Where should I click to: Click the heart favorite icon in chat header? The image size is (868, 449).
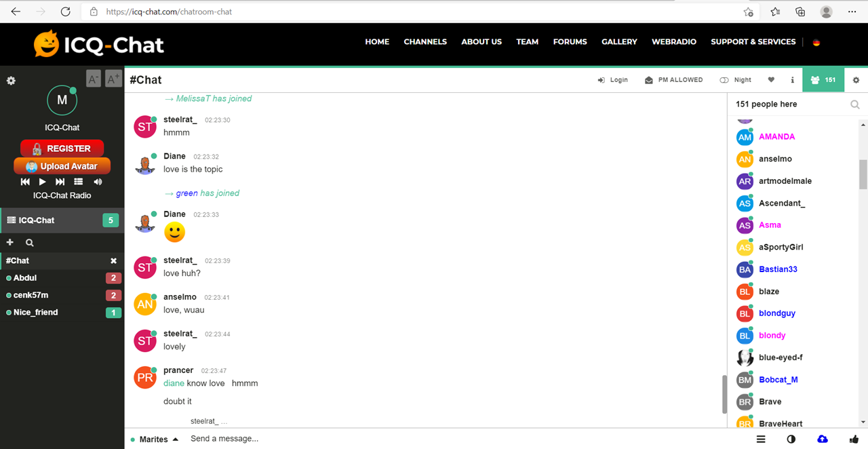click(x=771, y=80)
